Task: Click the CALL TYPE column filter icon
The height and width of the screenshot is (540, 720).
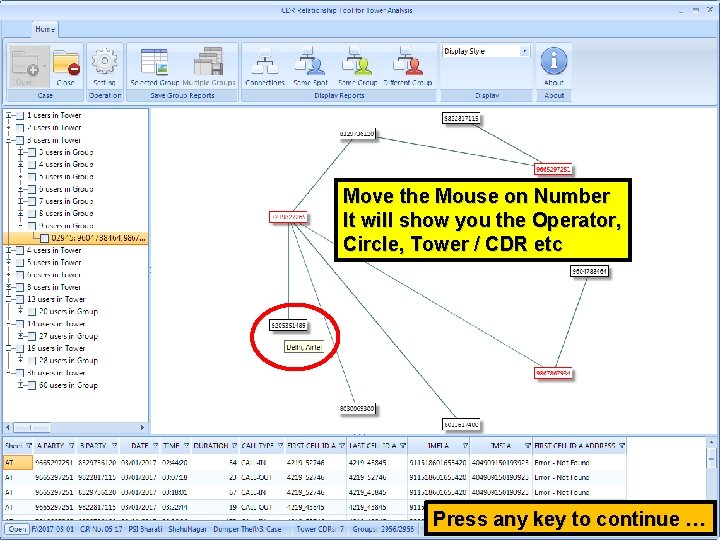Action: coord(280,446)
